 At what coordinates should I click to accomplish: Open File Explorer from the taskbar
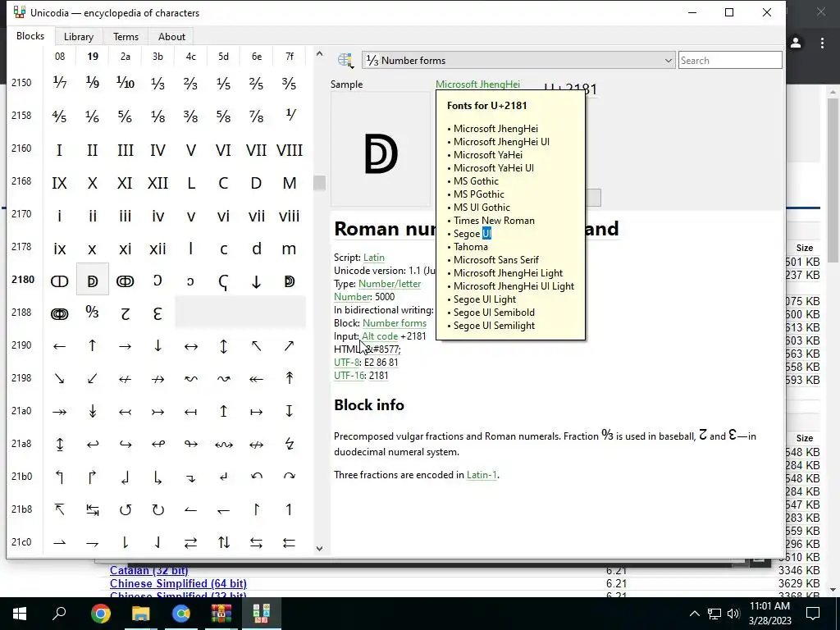pyautogui.click(x=141, y=614)
